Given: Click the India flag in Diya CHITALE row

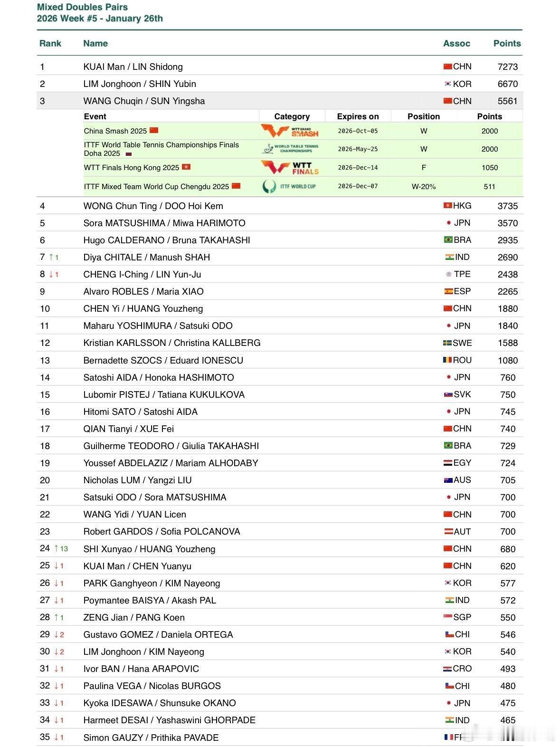Looking at the screenshot, I should tap(449, 257).
